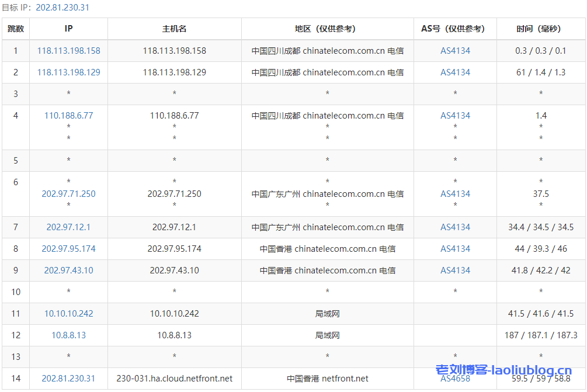587x392 pixels.
Task: Click the 202.97.71.250 Guangzhou IP link
Action: click(x=68, y=193)
